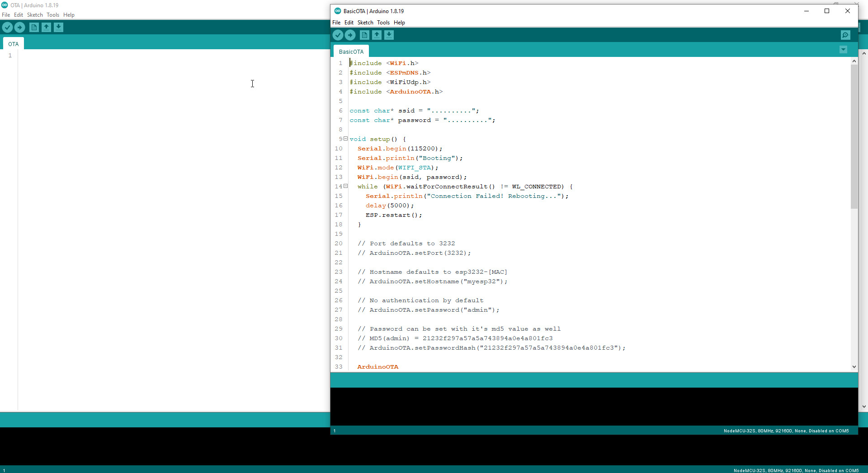Click New sketch icon in BasicOTA window
This screenshot has width=868, height=473.
(364, 35)
